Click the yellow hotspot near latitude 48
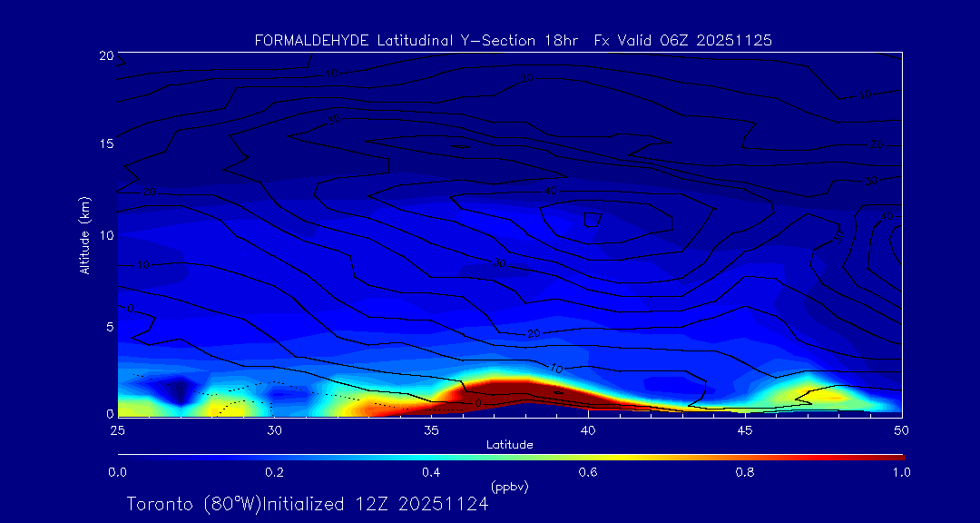Viewport: 980px width, 523px height. (x=830, y=396)
